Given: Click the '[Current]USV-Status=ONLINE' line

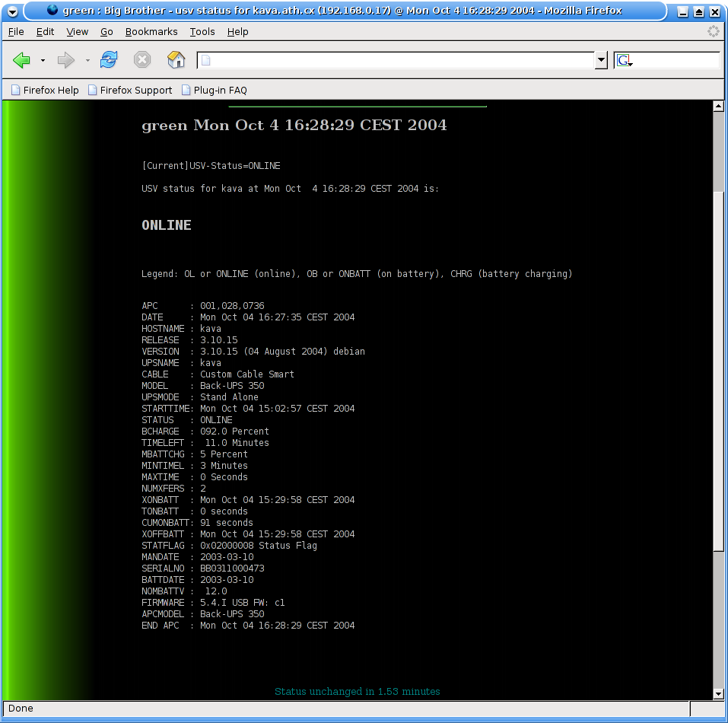Looking at the screenshot, I should 211,166.
